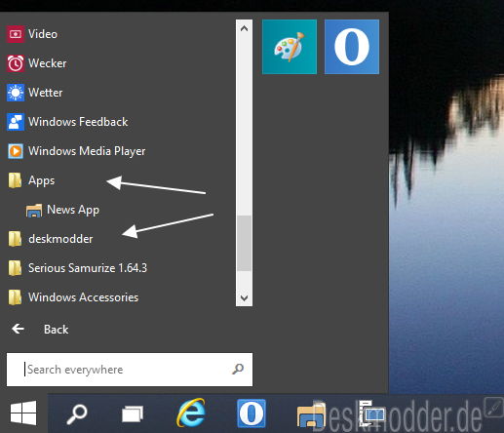The width and height of the screenshot is (504, 433).
Task: Open Task View on the taskbar
Action: coord(133,413)
